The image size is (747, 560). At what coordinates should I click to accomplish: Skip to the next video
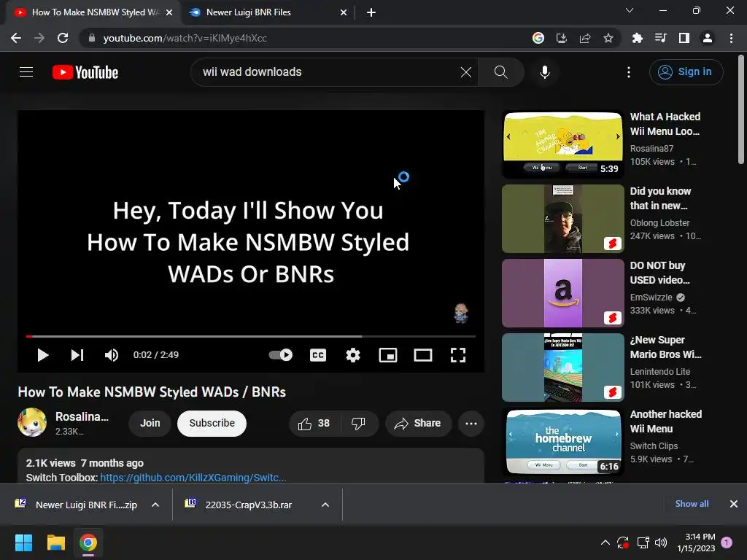pyautogui.click(x=77, y=355)
